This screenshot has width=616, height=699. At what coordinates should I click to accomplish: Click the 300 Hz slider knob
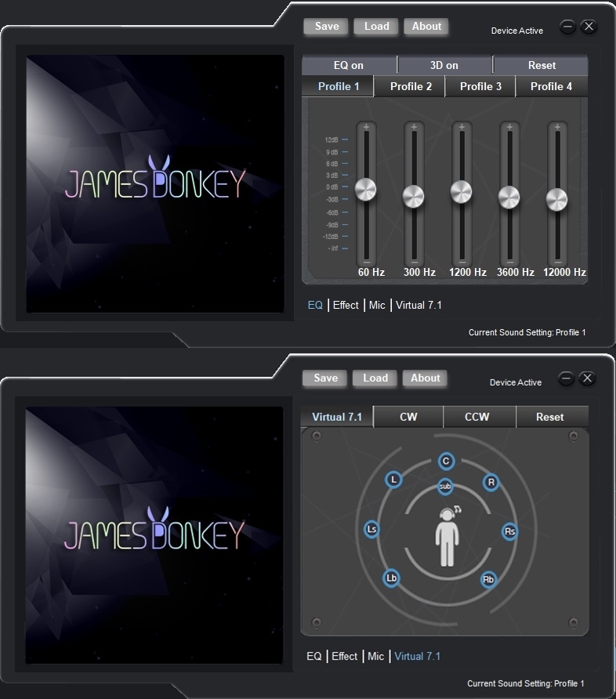414,197
